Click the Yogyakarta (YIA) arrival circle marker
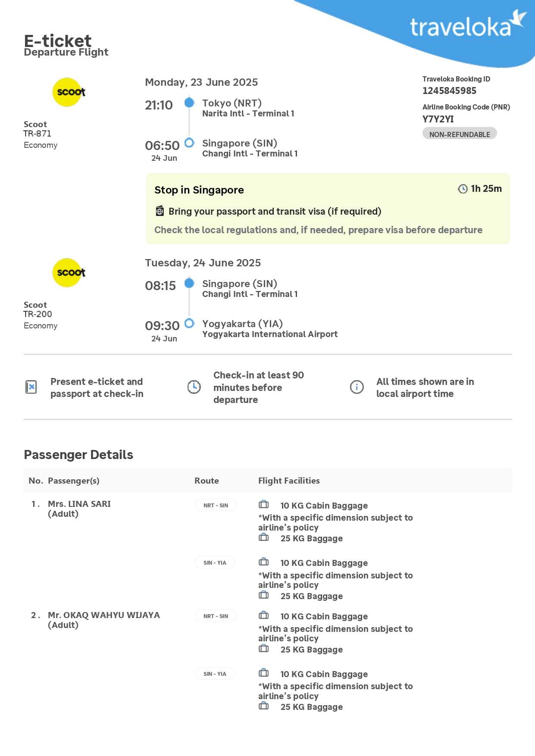Viewport: 535px width, 756px height. pyautogui.click(x=189, y=323)
